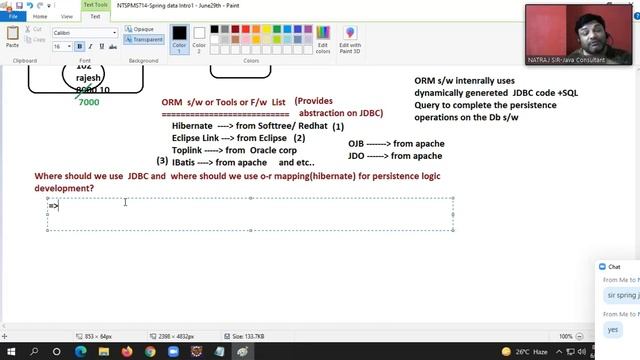Click the 'sir spring' chat message bubble
The width and height of the screenshot is (640, 360).
pyautogui.click(x=622, y=295)
